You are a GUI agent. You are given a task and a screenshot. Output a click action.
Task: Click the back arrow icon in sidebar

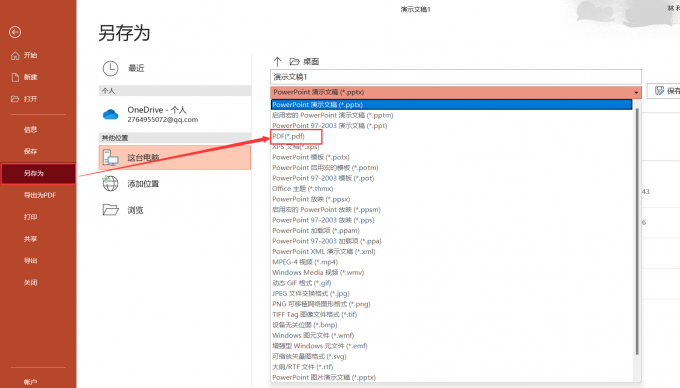coord(15,32)
